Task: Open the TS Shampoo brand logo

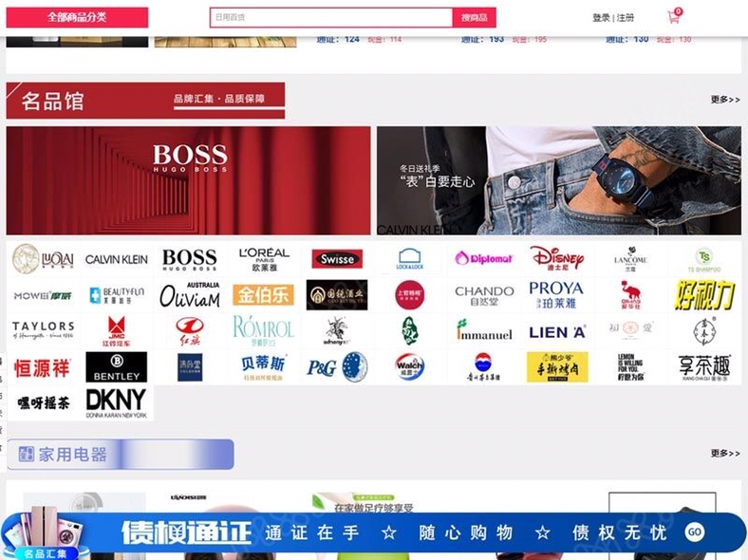Action: click(704, 260)
